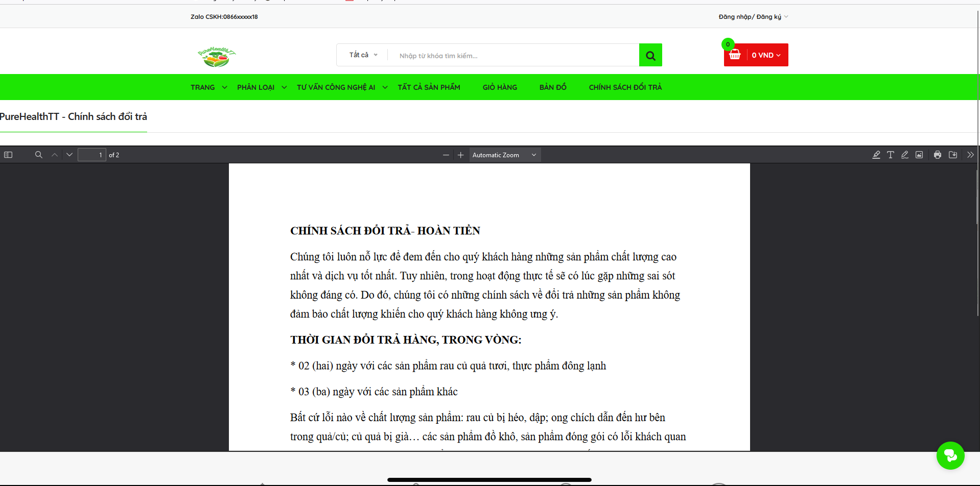Expand TƯ VẤN CÔNG NGHỆ AI chevron
980x486 pixels.
point(385,87)
